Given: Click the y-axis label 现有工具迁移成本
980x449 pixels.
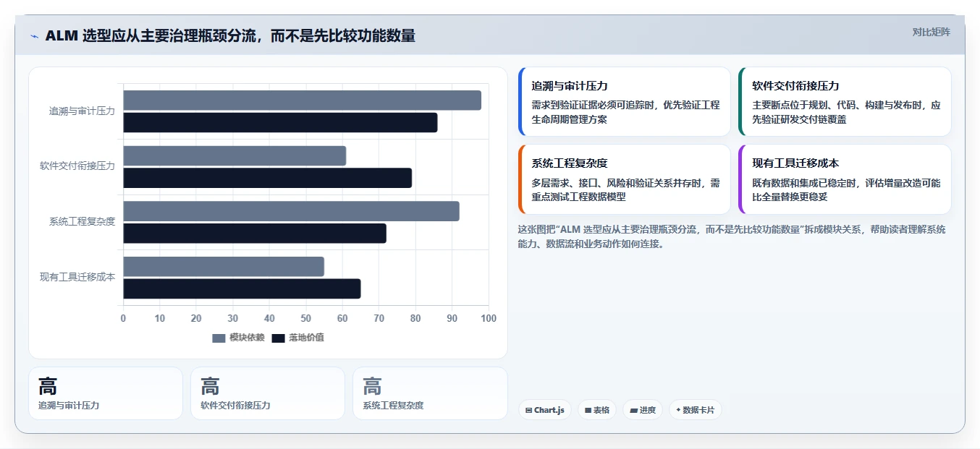Looking at the screenshot, I should [x=77, y=277].
